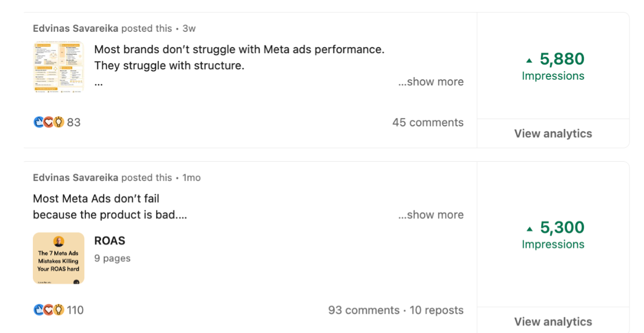This screenshot has width=644, height=333.
Task: Click green arrow beside 5,880 impressions
Action: pos(529,60)
